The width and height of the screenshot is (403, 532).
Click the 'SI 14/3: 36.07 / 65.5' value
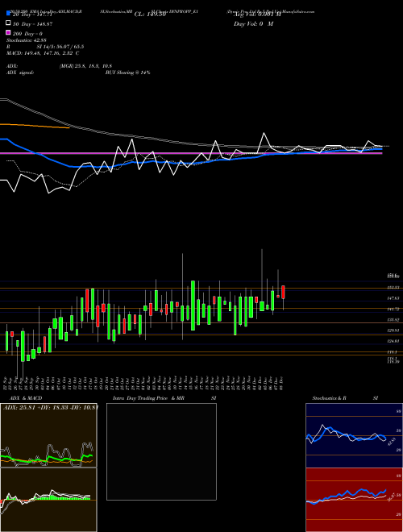[x=60, y=47]
